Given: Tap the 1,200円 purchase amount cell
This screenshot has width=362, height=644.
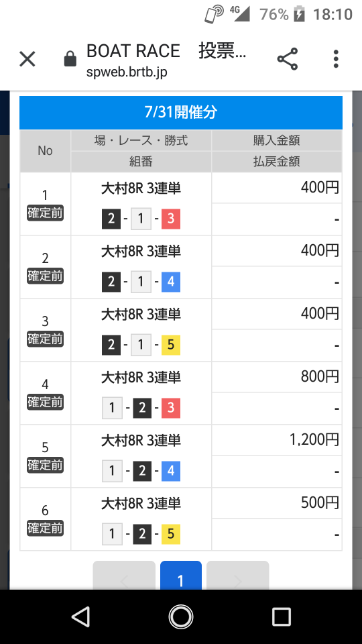Looking at the screenshot, I should pos(277,440).
